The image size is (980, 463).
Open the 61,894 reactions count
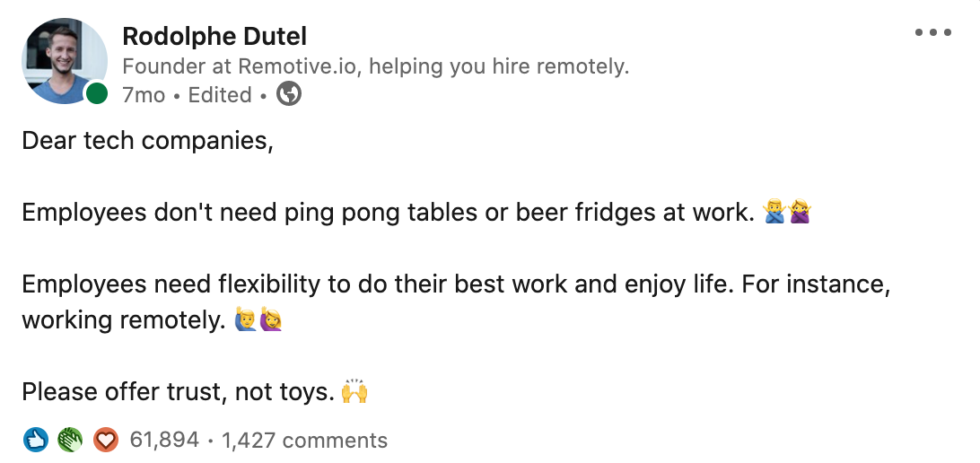point(164,441)
